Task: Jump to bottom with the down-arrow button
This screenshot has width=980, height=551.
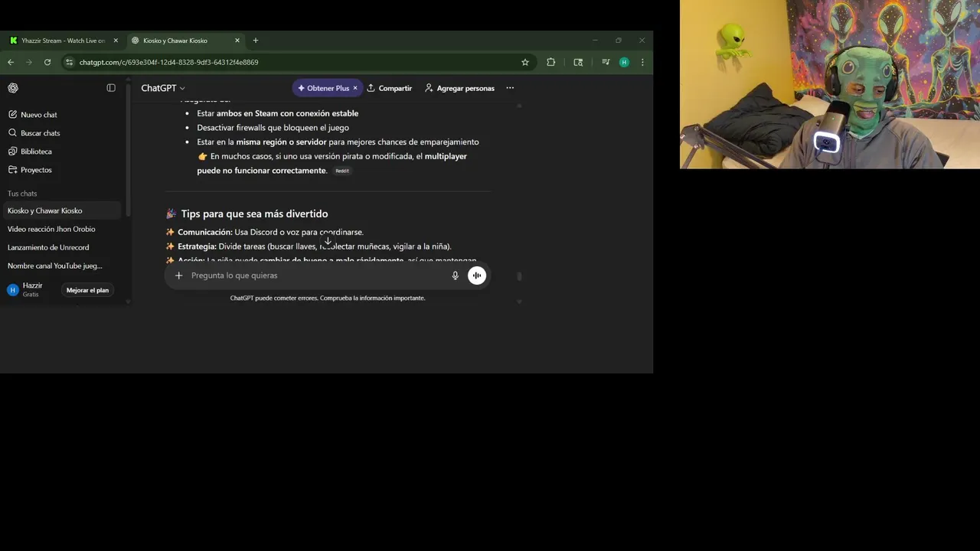Action: [x=328, y=242]
